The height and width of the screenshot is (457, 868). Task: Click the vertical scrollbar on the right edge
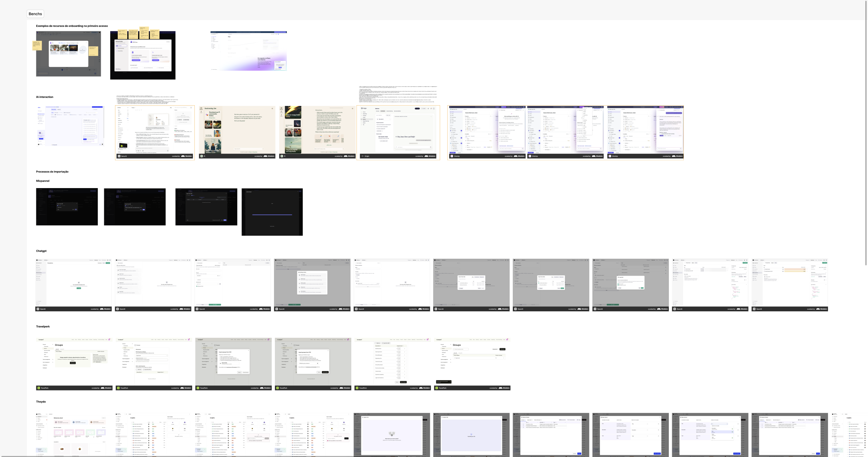click(x=866, y=132)
